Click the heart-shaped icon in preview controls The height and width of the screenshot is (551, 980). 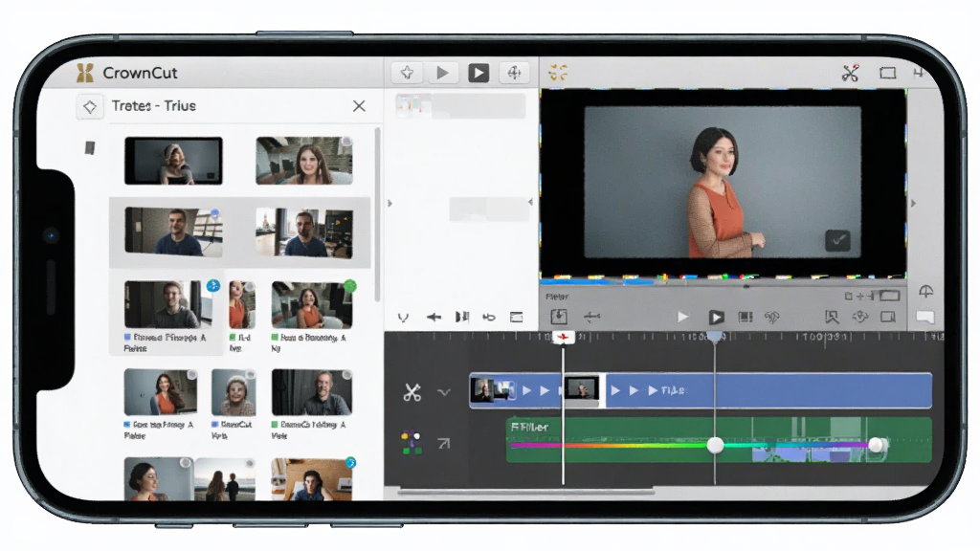coord(772,318)
